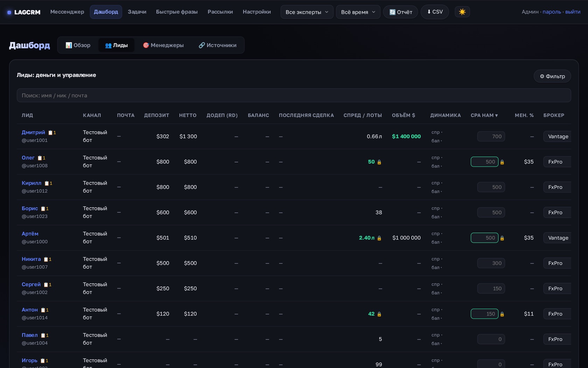Download data using the CSV button

point(435,12)
